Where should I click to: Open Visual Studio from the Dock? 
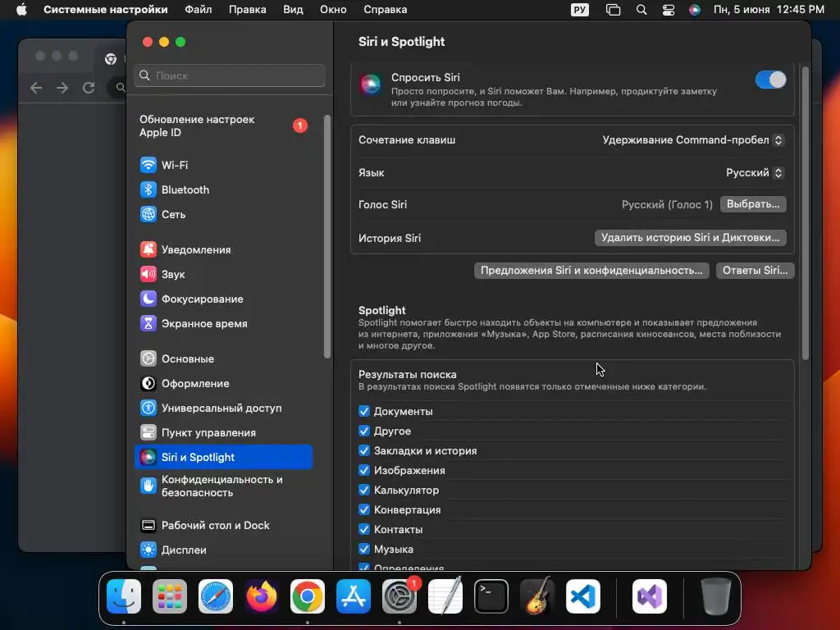point(650,596)
